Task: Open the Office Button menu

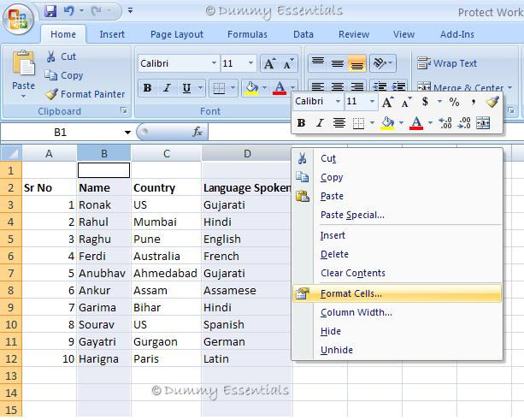Action: click(x=18, y=19)
